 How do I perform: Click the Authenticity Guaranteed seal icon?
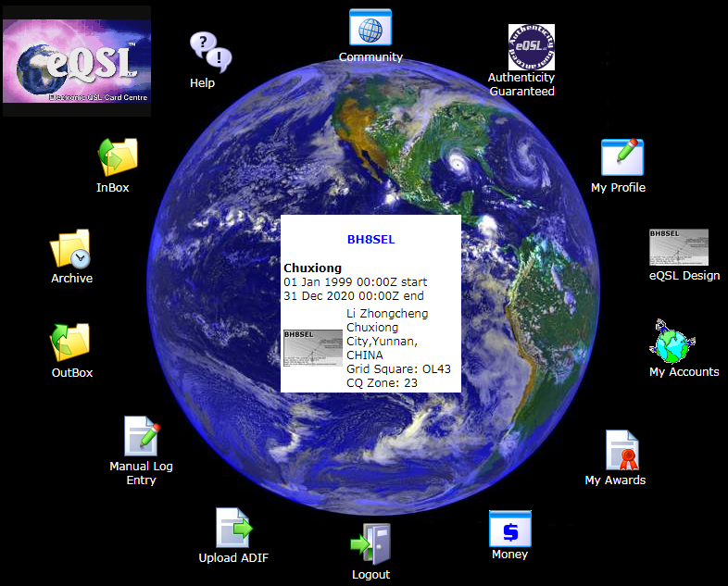pos(532,47)
